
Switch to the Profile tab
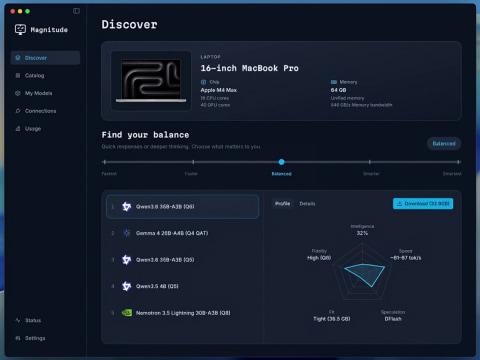pos(282,203)
